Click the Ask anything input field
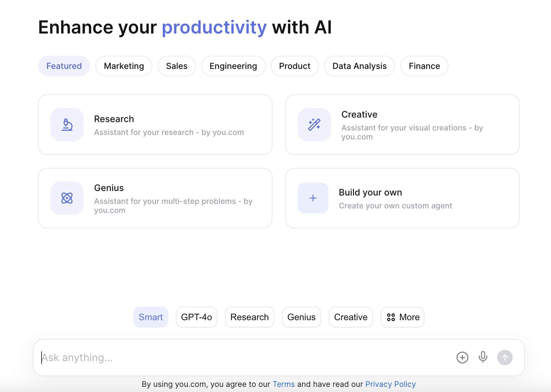The height and width of the screenshot is (392, 551). click(x=245, y=358)
